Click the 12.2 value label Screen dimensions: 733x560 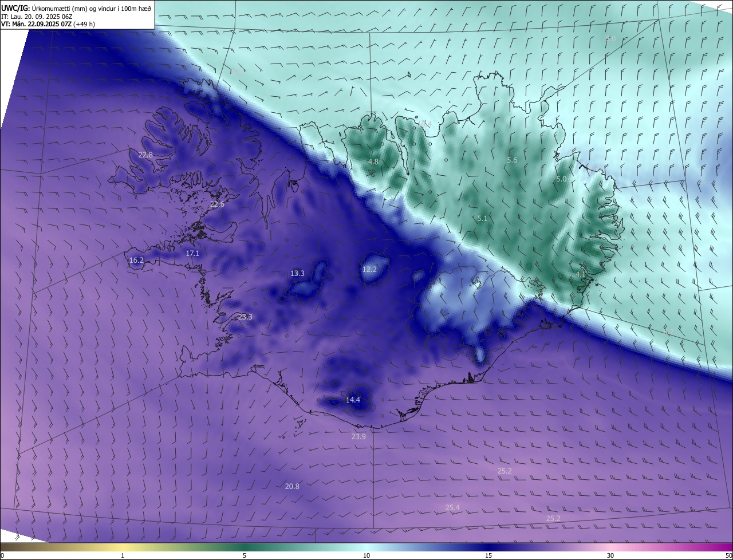click(370, 270)
